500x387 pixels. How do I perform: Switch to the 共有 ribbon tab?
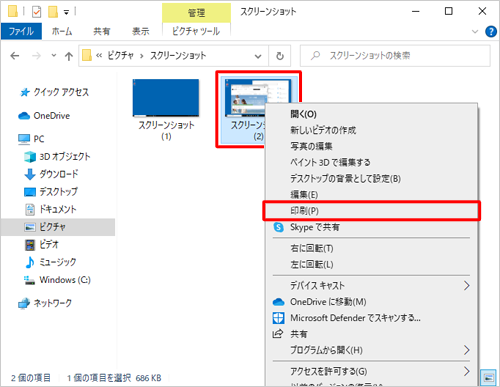coord(102,31)
